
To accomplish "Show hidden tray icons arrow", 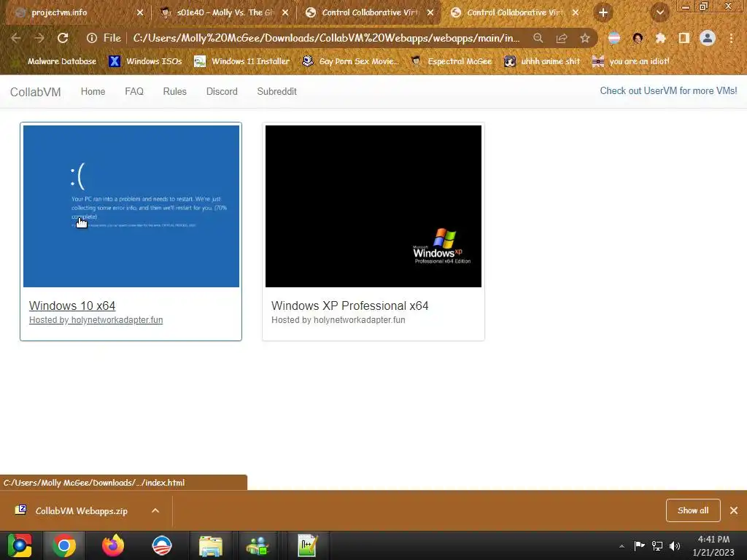I will point(622,546).
